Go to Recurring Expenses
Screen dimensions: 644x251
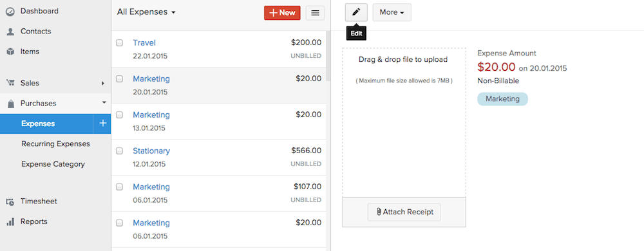tap(55, 144)
